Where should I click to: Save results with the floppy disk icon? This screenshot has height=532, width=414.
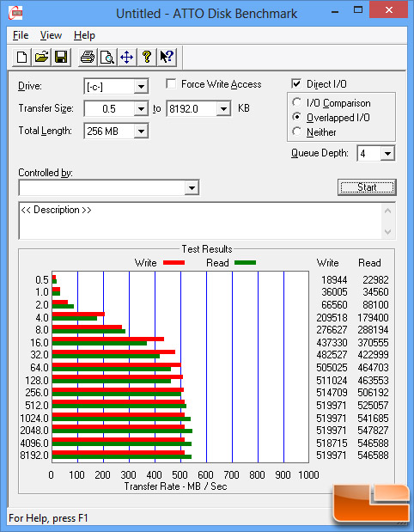(x=61, y=57)
